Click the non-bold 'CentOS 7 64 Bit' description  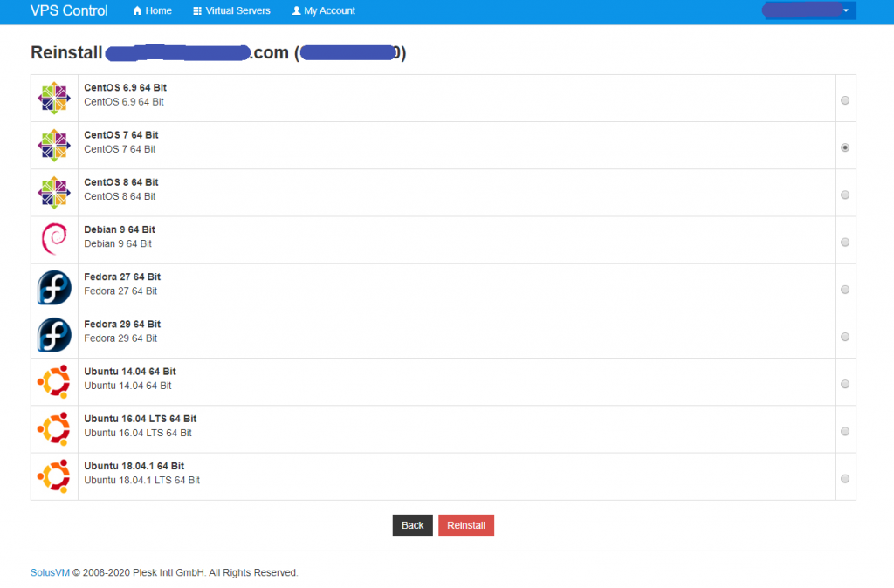coord(120,149)
